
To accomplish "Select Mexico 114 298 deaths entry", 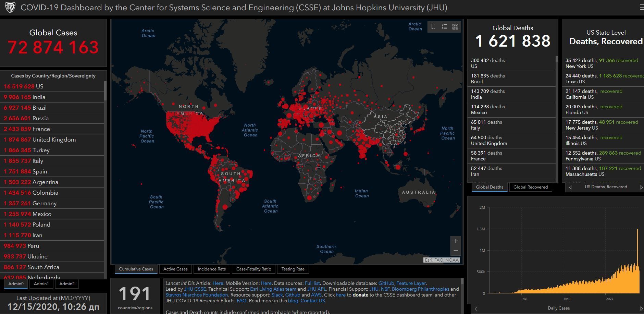I will click(x=511, y=110).
